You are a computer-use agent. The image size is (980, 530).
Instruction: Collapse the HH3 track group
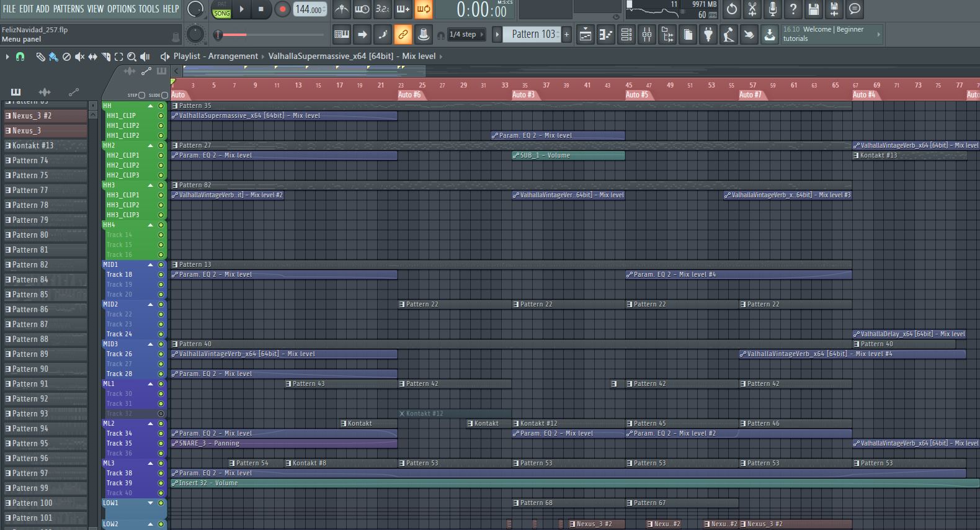[150, 186]
